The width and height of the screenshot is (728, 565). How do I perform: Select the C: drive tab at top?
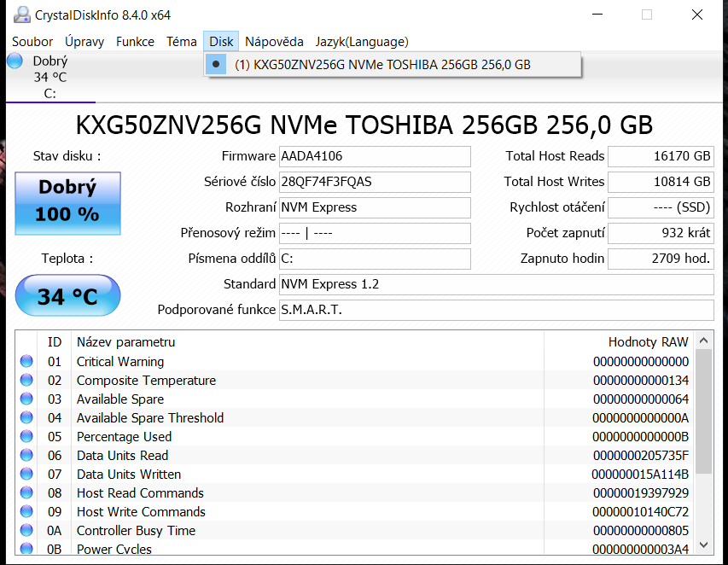pos(50,77)
